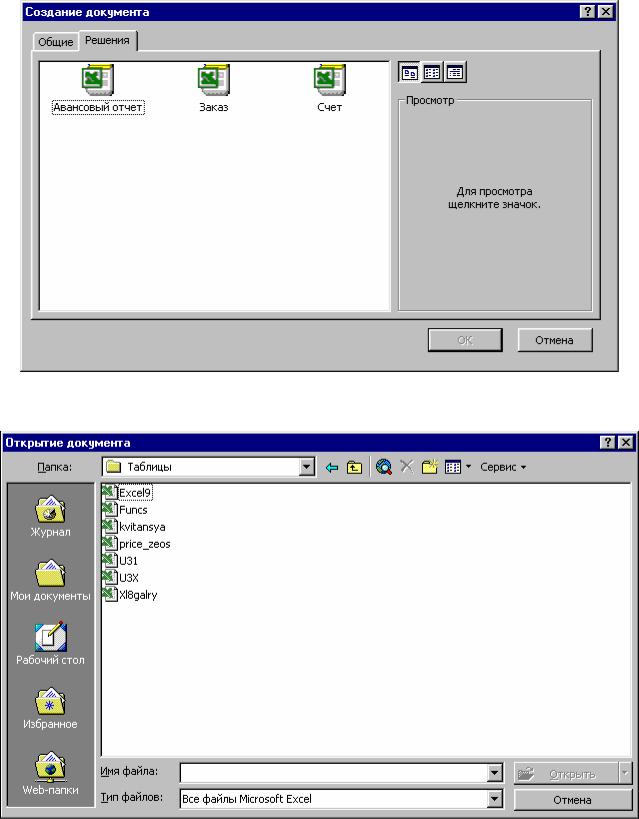Open the Тип файлов dropdown arrow
The height and width of the screenshot is (819, 639).
click(x=495, y=799)
